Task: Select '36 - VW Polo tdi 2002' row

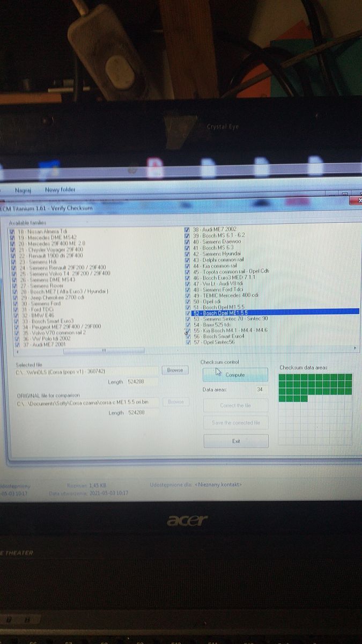Action: tap(47, 339)
